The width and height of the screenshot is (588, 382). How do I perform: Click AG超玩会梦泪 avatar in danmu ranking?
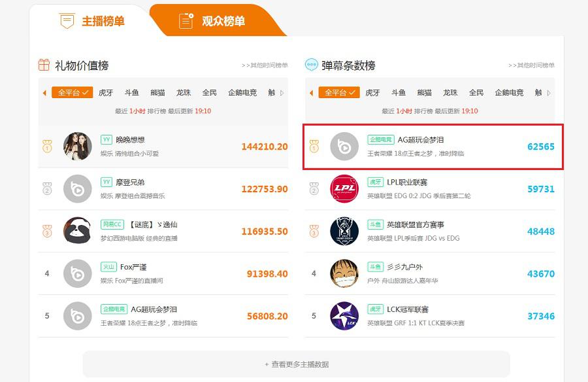(344, 146)
